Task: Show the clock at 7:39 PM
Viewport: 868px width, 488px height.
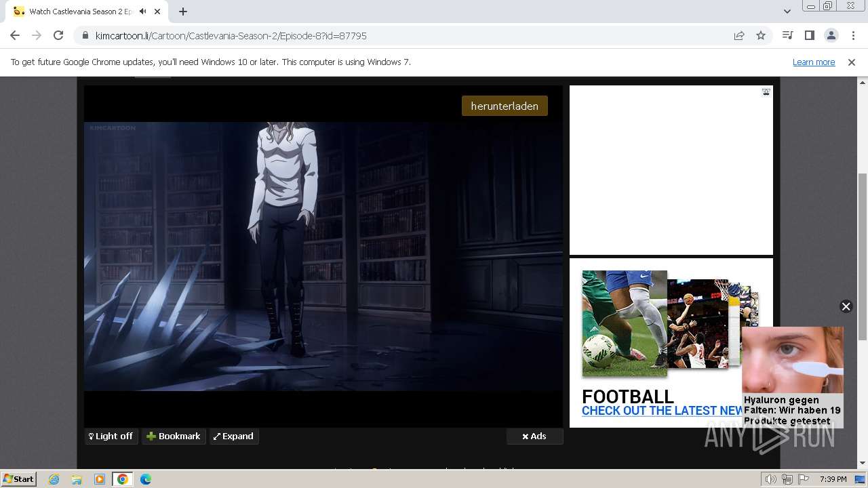Action: click(x=833, y=479)
